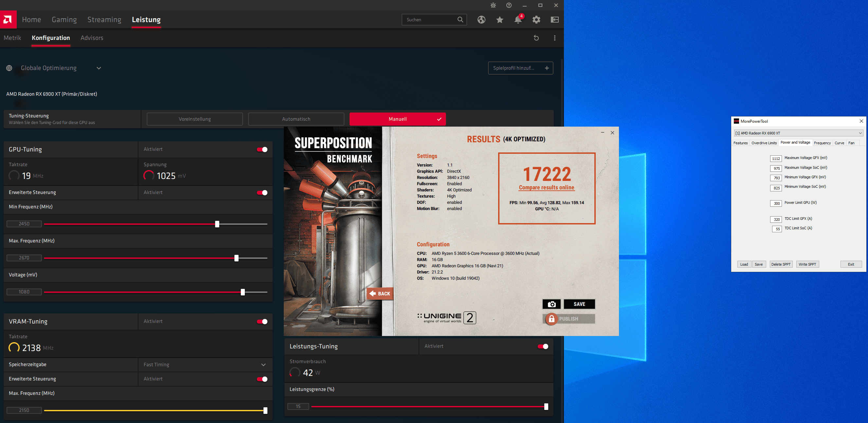868x423 pixels.
Task: Expand the Globale Optimierung dropdown
Action: (x=99, y=68)
